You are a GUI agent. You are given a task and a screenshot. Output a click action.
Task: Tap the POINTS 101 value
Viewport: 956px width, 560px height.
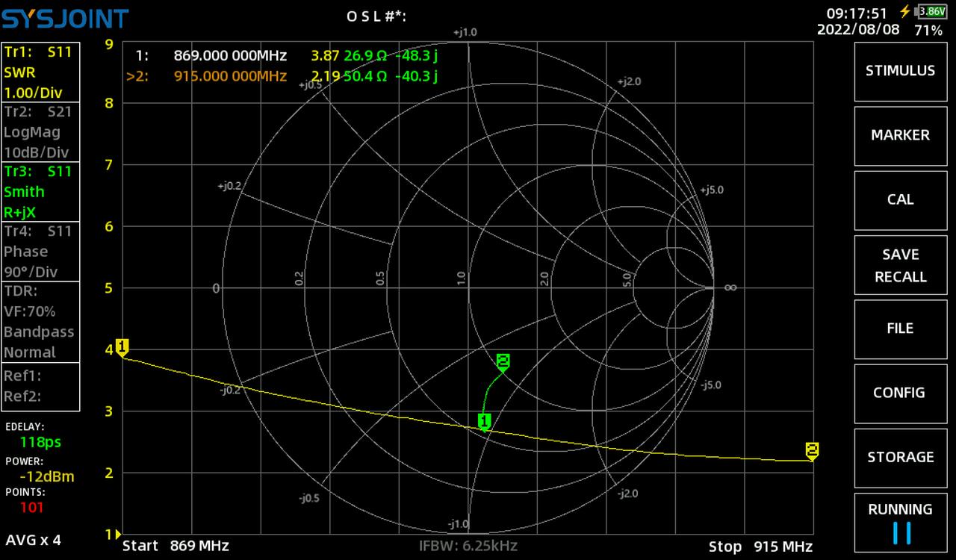31,508
